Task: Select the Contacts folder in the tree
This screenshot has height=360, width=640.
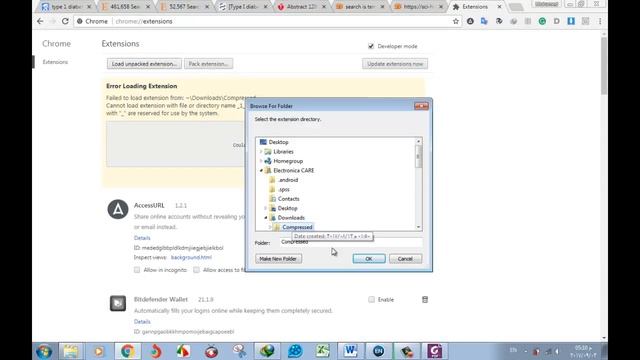Action: [x=288, y=199]
